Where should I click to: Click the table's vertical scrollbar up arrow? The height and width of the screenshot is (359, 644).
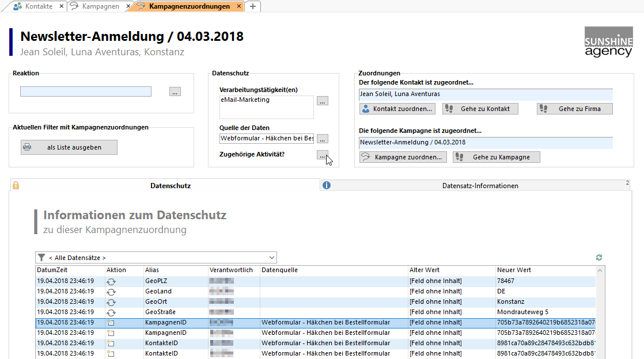(x=600, y=270)
